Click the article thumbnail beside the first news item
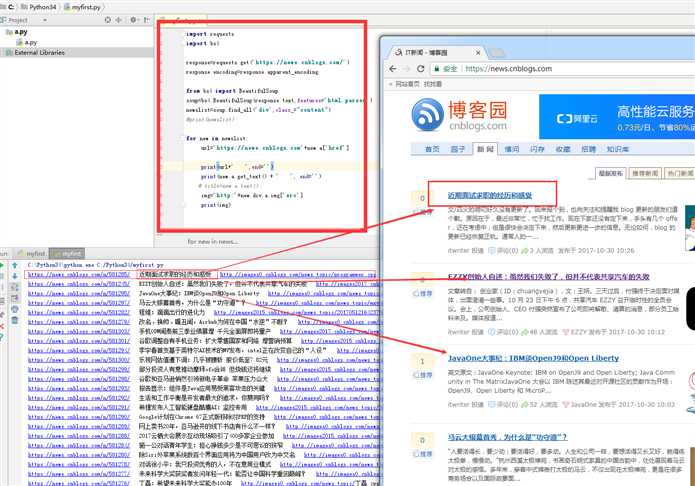Image resolution: width=695 pixels, height=486 pixels. coord(690,228)
